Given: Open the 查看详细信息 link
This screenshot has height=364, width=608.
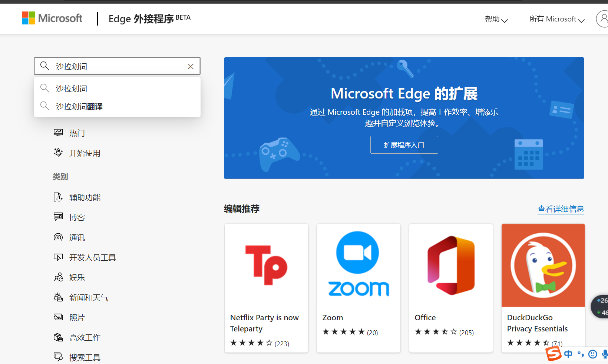Looking at the screenshot, I should 561,209.
